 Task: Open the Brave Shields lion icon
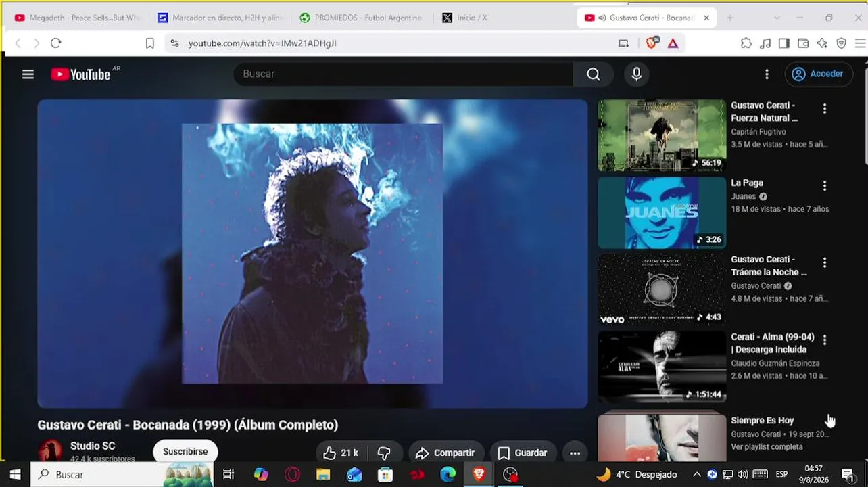[652, 43]
